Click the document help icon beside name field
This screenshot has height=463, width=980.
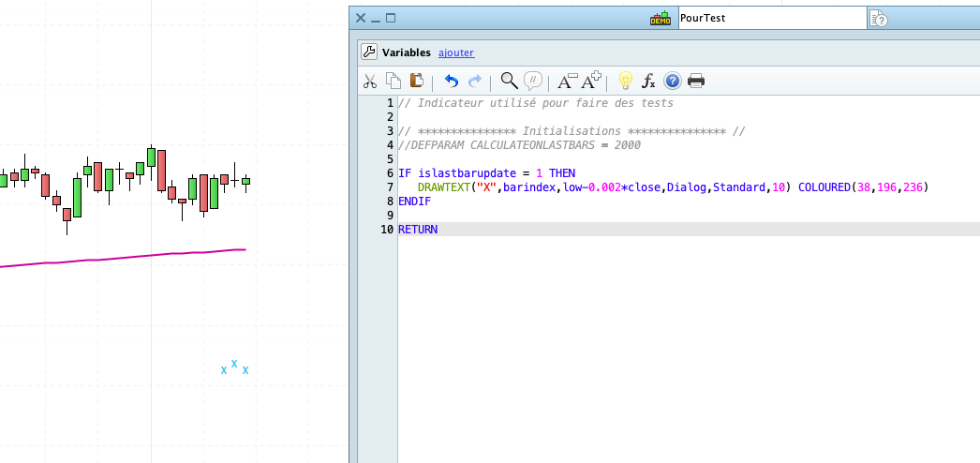tap(878, 18)
